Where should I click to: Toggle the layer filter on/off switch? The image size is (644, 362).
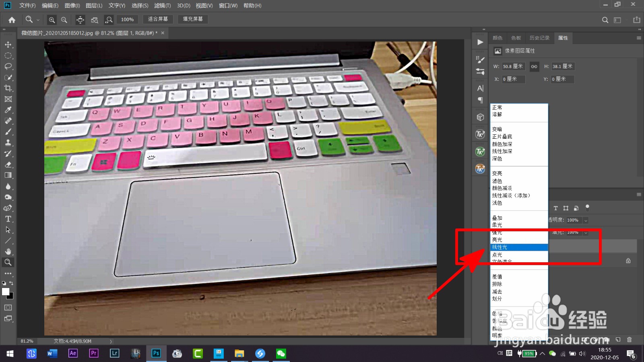[x=587, y=208]
